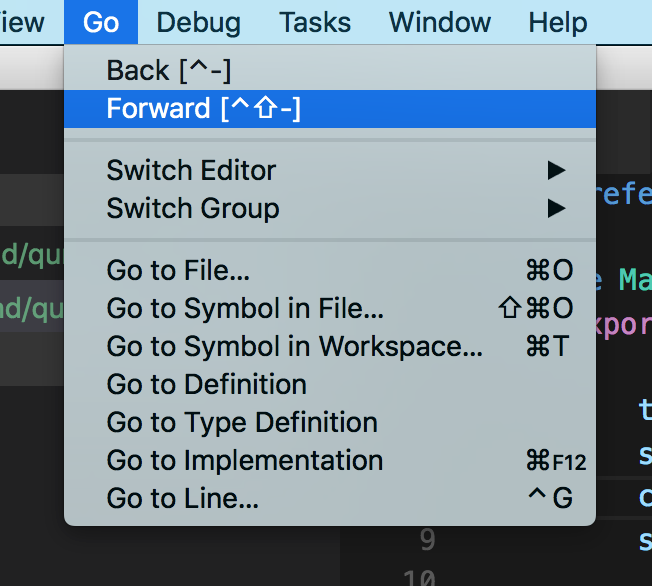This screenshot has width=652, height=586.
Task: Close the open Go menu via its title
Action: pos(101,22)
